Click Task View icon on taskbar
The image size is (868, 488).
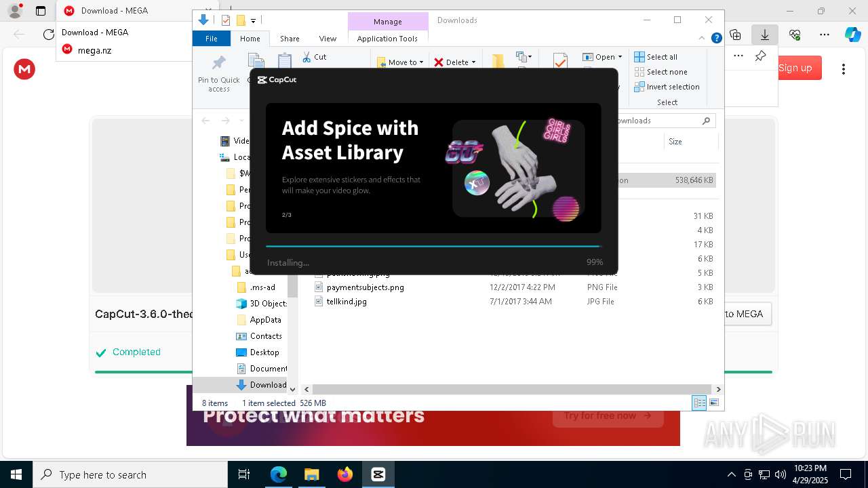[244, 474]
